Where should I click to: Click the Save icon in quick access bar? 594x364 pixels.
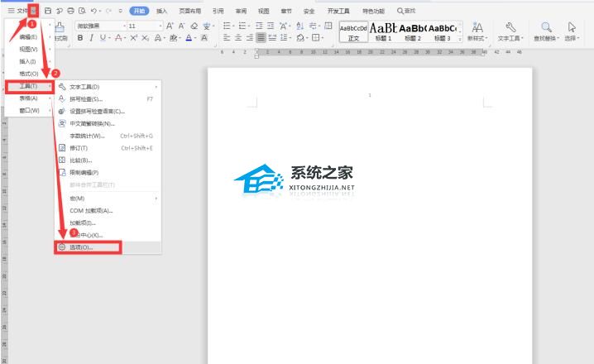pos(48,11)
